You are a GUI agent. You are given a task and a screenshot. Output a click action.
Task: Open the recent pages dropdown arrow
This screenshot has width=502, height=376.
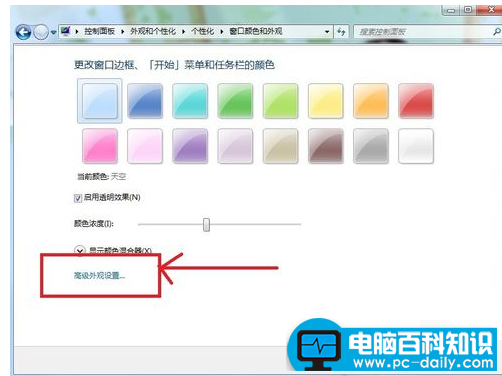53,33
